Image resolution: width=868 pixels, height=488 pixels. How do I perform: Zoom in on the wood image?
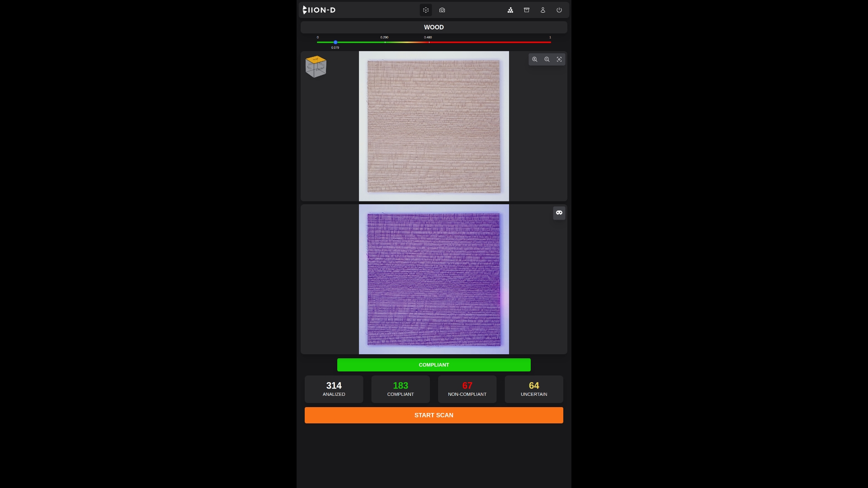tap(535, 60)
